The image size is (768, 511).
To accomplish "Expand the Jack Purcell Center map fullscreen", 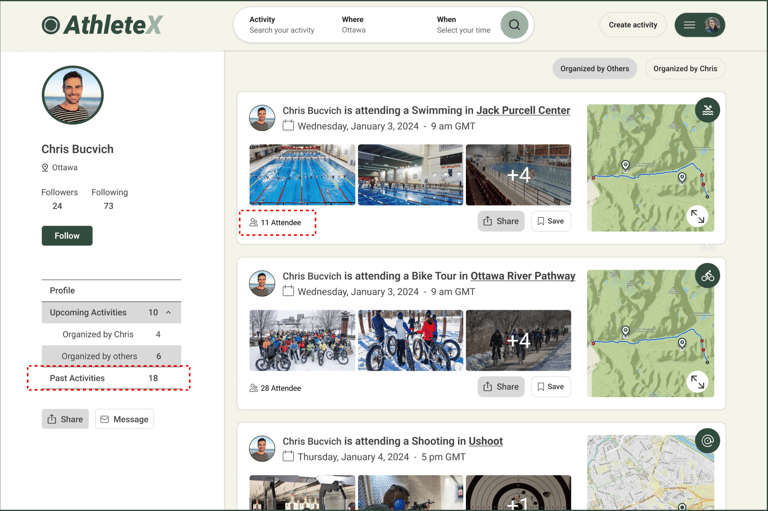I will [x=697, y=216].
